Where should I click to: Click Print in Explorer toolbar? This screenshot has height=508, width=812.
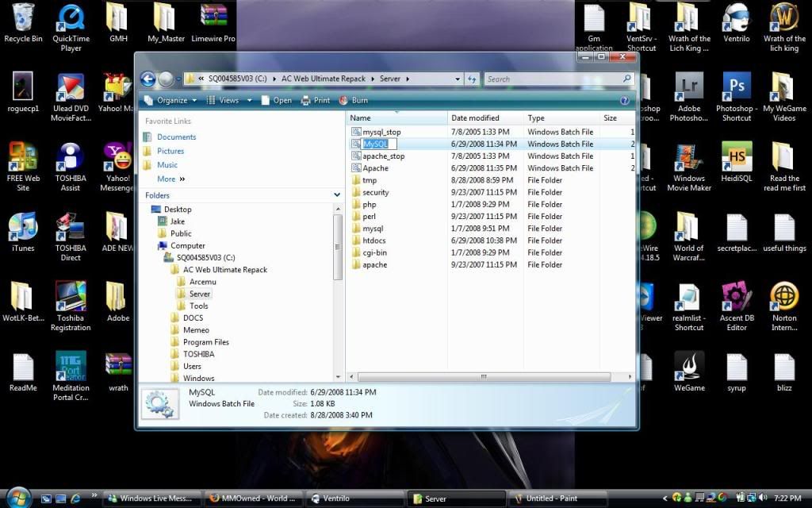[x=316, y=100]
